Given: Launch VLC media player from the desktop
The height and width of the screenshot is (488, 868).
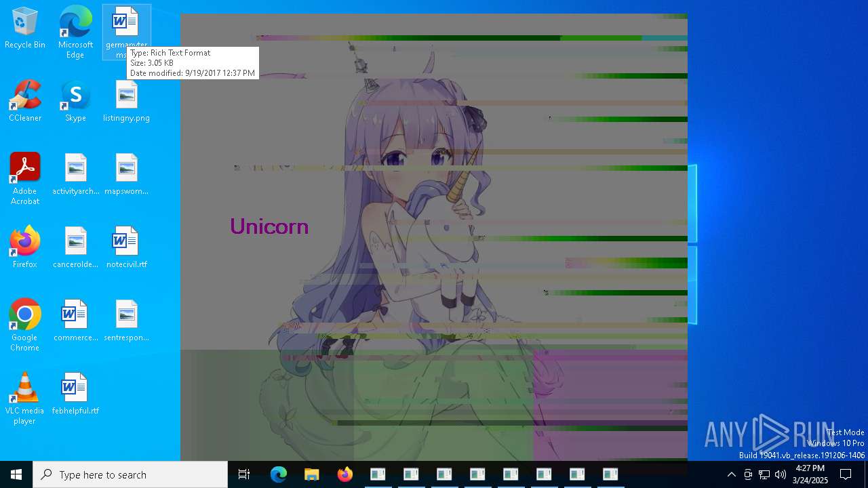Looking at the screenshot, I should [x=25, y=399].
